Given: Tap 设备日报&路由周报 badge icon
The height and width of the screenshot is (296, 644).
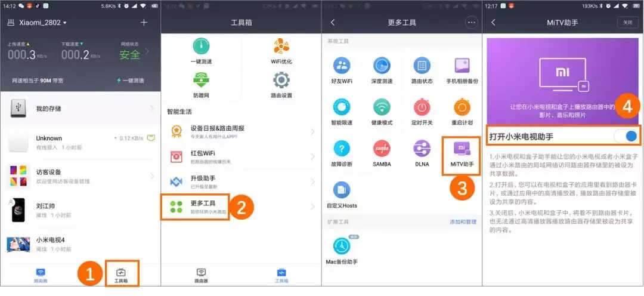Looking at the screenshot, I should pyautogui.click(x=177, y=131).
